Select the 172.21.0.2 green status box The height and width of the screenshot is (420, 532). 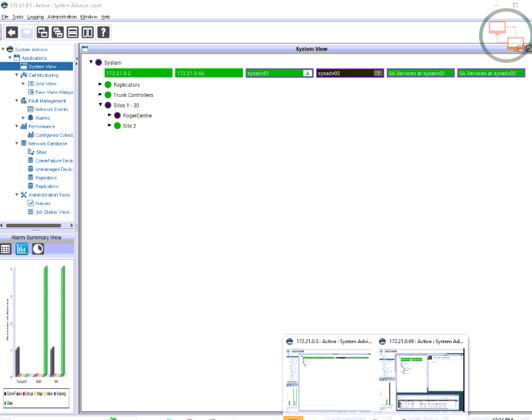point(138,73)
